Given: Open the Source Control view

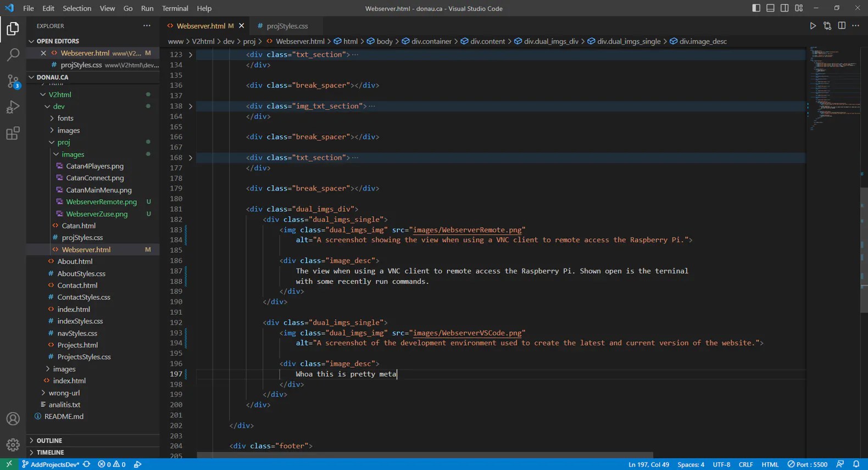Looking at the screenshot, I should [13, 81].
